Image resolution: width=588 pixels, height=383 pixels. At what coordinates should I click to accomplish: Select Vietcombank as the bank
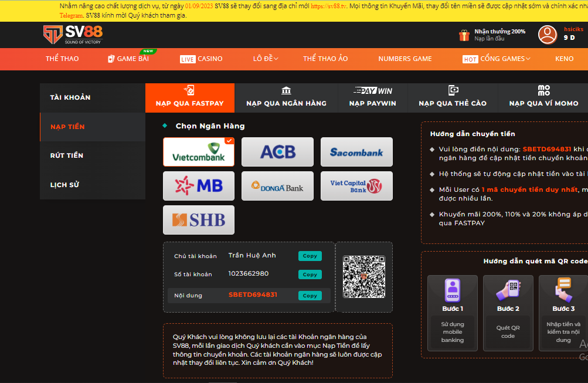pos(199,152)
